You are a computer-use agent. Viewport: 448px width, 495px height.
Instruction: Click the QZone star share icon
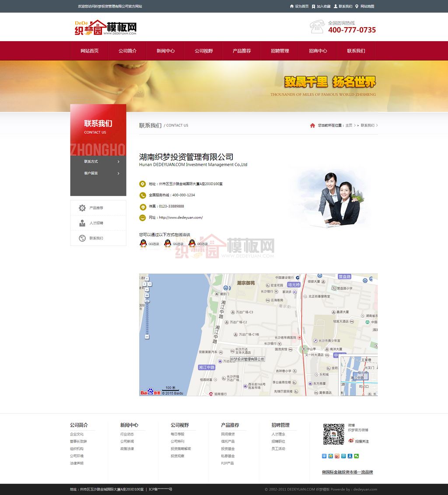[331, 456]
